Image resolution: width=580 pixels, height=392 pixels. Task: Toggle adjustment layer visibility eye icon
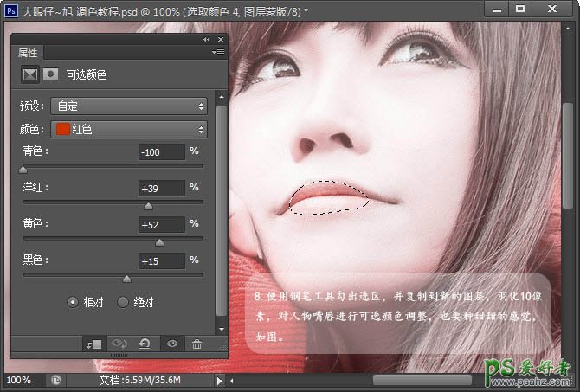(x=171, y=344)
